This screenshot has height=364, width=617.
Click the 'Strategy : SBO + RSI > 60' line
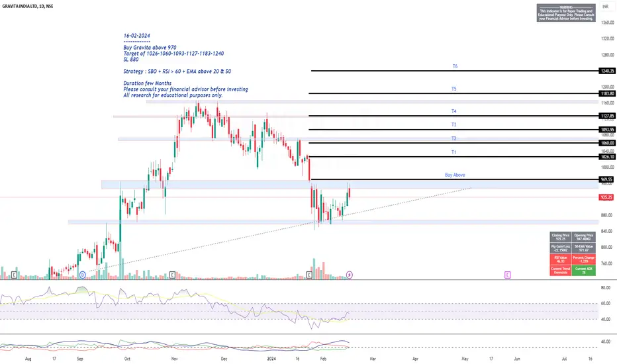(177, 71)
